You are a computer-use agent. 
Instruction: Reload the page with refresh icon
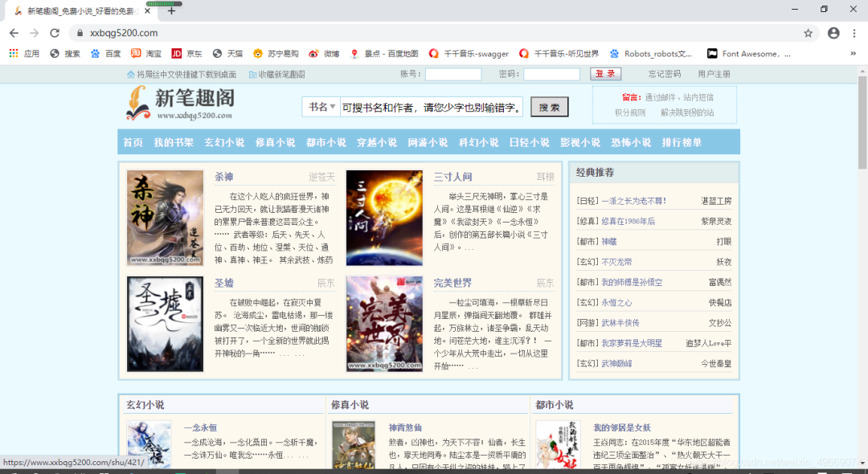[x=55, y=33]
